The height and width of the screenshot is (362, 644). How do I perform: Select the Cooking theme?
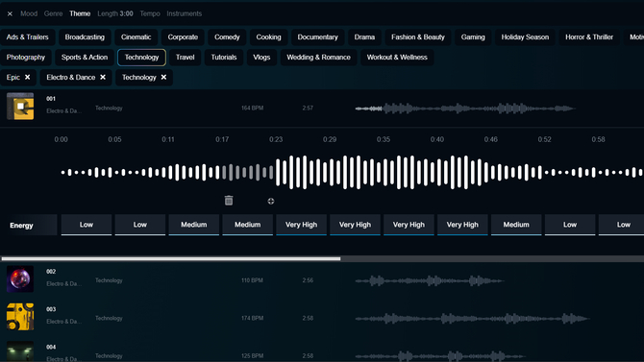[x=268, y=36]
